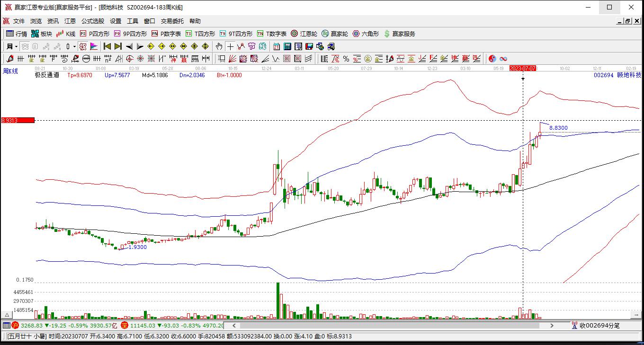
Task: Open the 浏览 menu
Action: 36,21
